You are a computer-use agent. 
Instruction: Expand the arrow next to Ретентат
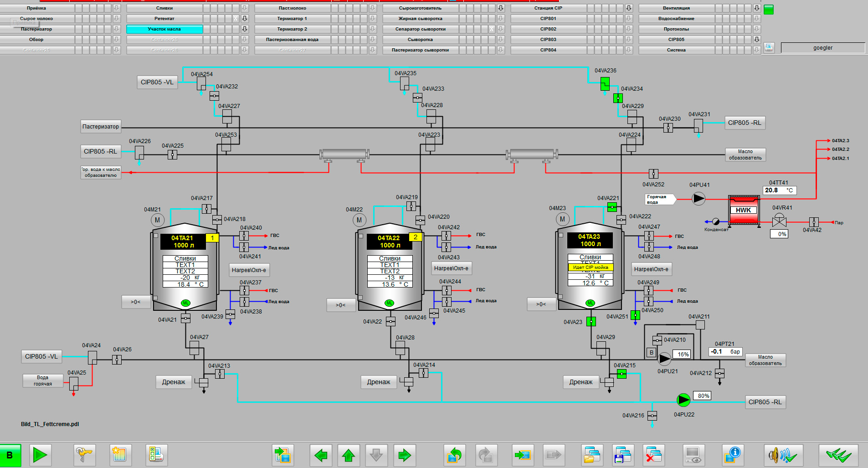245,19
